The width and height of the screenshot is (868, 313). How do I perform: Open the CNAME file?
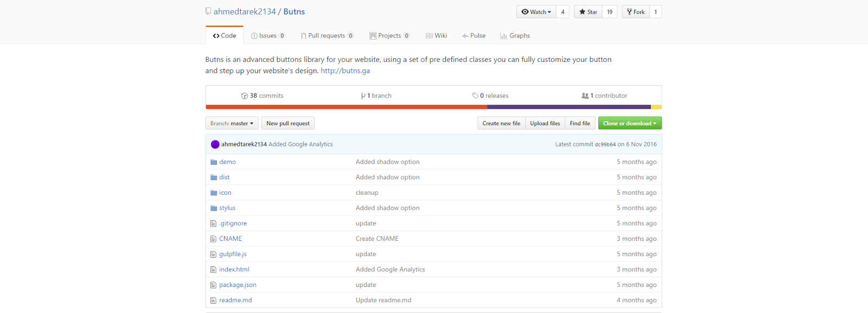coord(231,239)
